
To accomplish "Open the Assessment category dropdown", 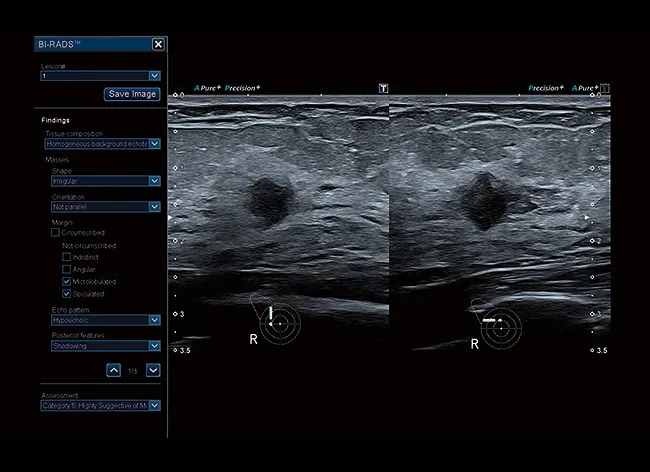I will [154, 406].
